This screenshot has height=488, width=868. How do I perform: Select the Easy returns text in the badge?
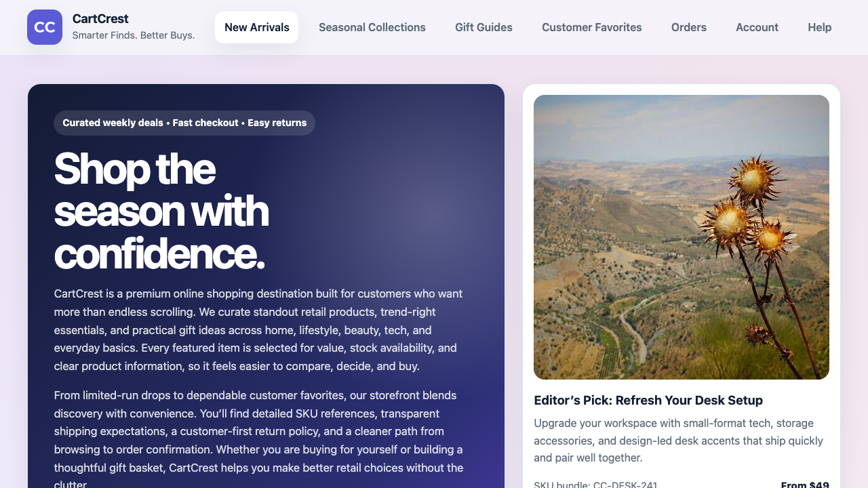(277, 123)
